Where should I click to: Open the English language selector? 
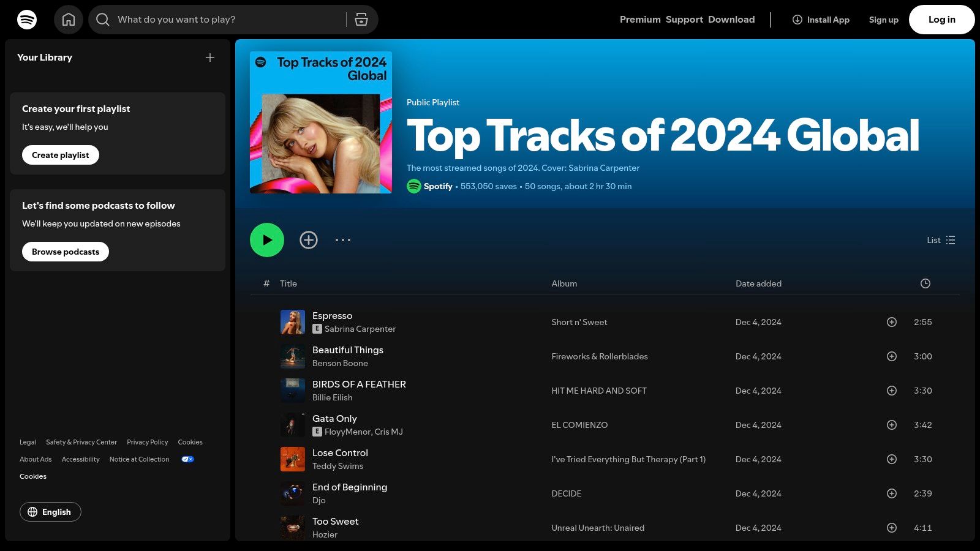(x=50, y=512)
